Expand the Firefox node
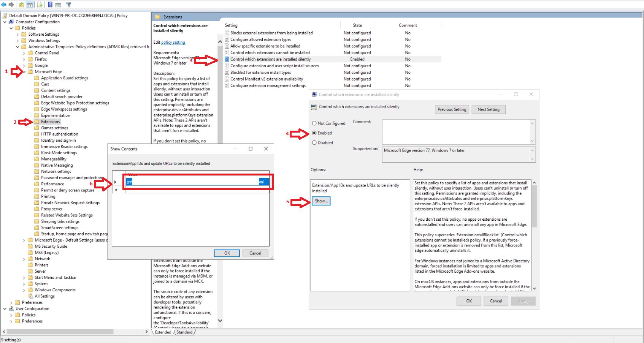 coord(24,60)
